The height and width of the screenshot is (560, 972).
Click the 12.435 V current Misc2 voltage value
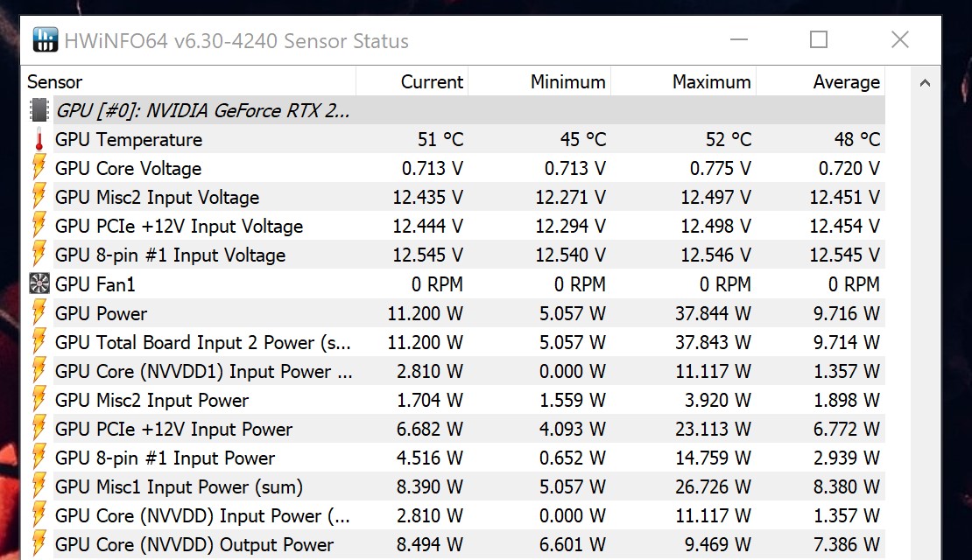[x=427, y=197]
